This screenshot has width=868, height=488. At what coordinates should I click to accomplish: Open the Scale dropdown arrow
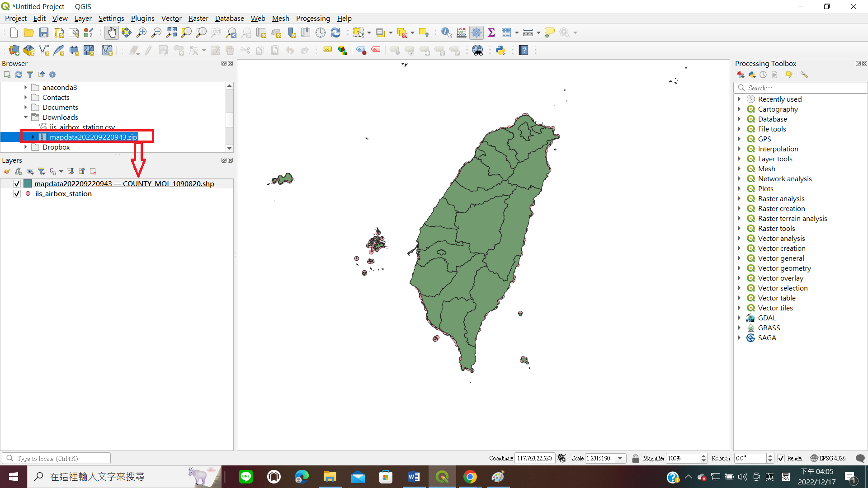(x=620, y=458)
